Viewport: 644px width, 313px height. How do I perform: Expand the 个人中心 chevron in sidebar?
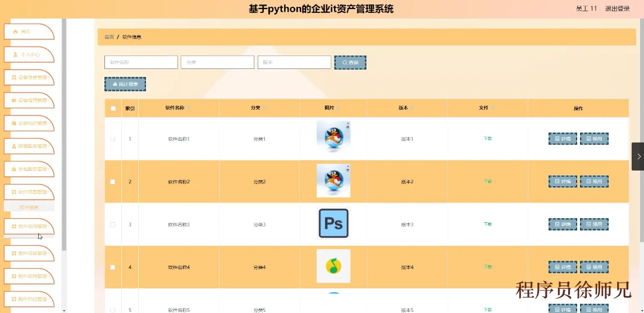pos(48,54)
